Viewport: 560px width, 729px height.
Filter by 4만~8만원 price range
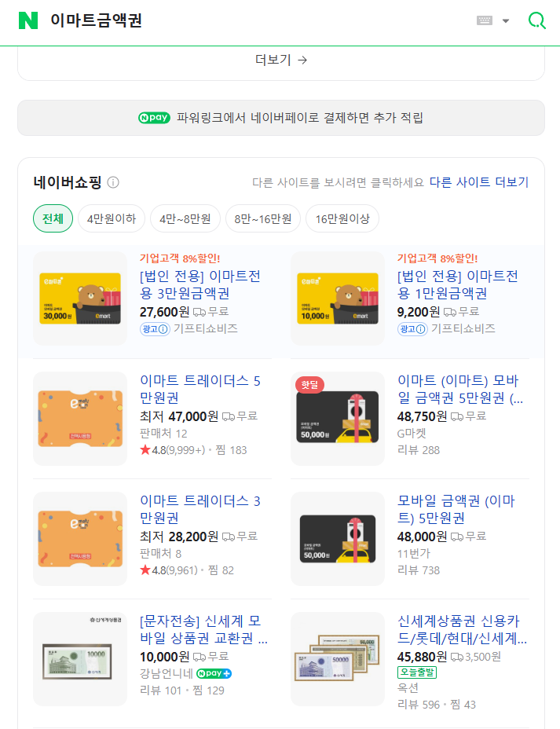tap(185, 218)
